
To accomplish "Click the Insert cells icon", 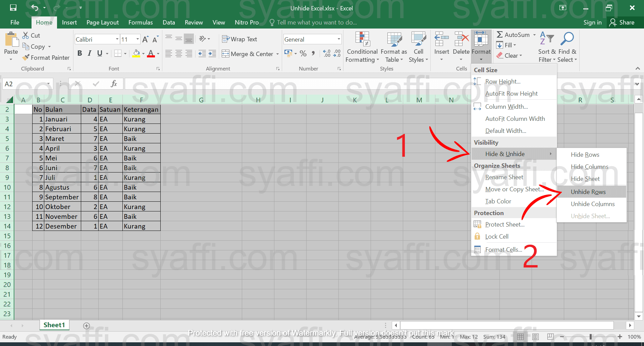I will click(441, 39).
